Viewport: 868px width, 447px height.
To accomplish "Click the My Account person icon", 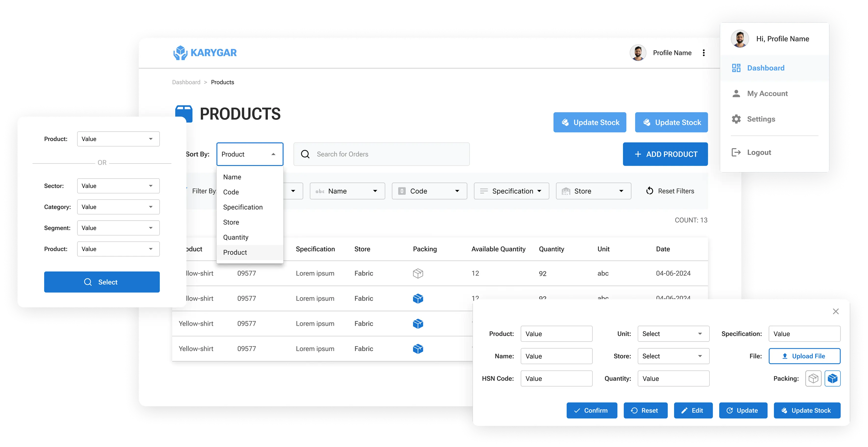I will pos(736,93).
